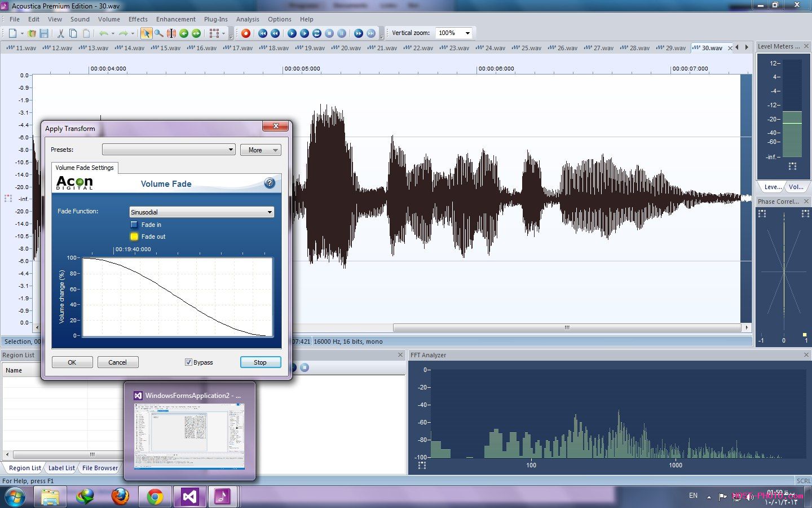The width and height of the screenshot is (812, 508).
Task: Switch to the Vol... meter tab
Action: pos(796,187)
